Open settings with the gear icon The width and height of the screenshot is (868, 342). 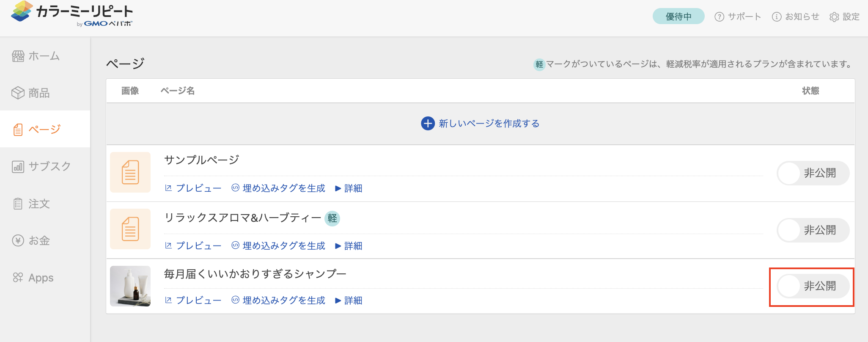tap(834, 17)
